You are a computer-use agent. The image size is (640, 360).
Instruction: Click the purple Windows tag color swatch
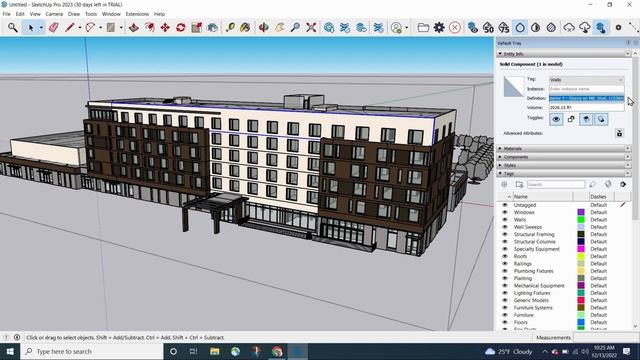click(581, 212)
